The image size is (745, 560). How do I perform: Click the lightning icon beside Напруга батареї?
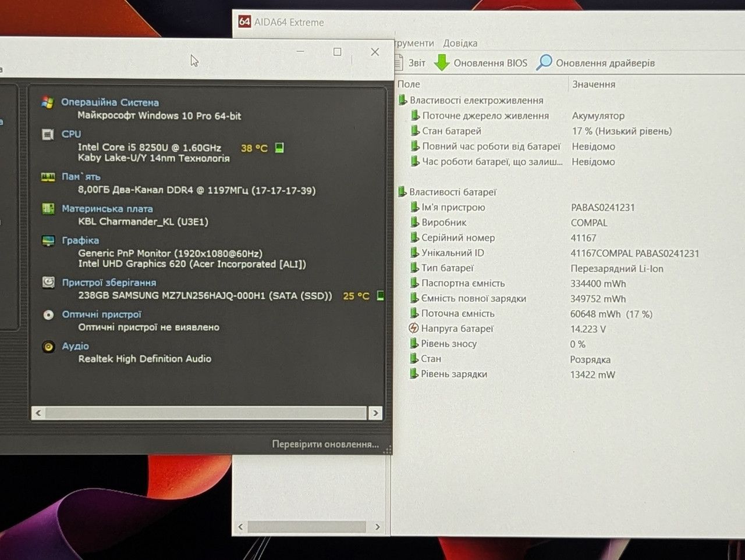[x=414, y=328]
